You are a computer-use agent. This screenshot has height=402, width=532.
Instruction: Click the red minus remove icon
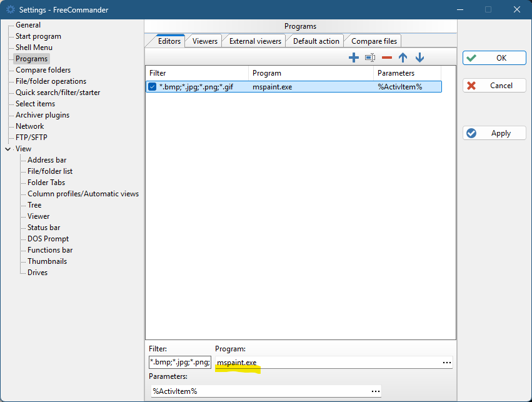pyautogui.click(x=387, y=58)
